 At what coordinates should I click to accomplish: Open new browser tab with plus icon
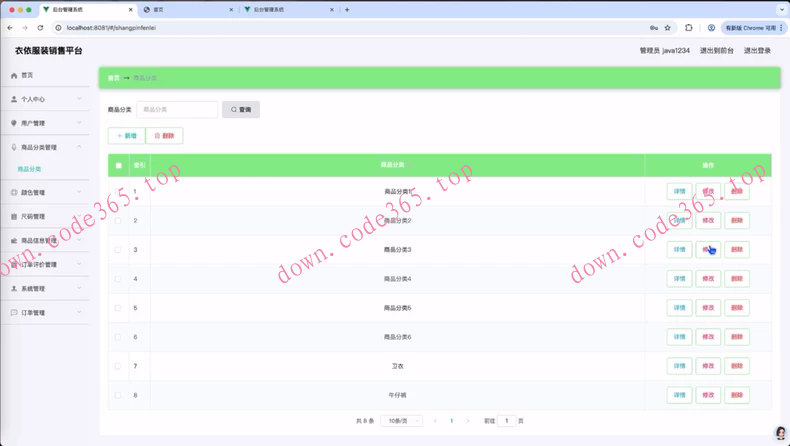click(x=347, y=10)
